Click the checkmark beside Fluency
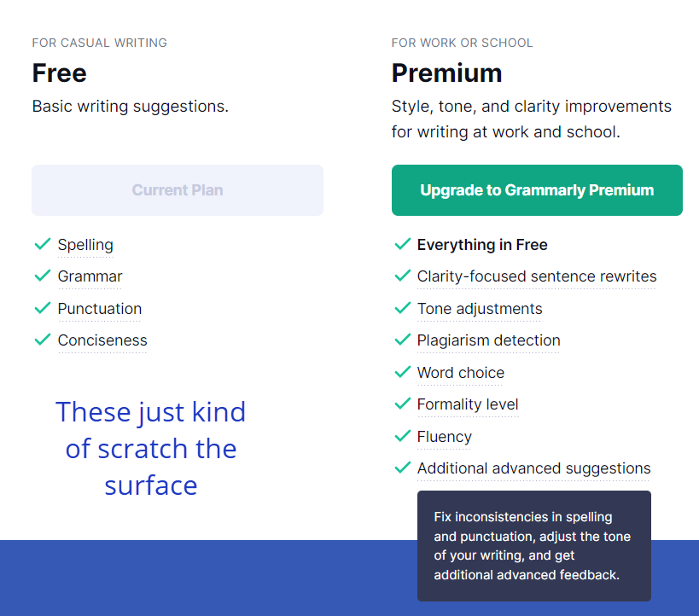 (x=403, y=437)
